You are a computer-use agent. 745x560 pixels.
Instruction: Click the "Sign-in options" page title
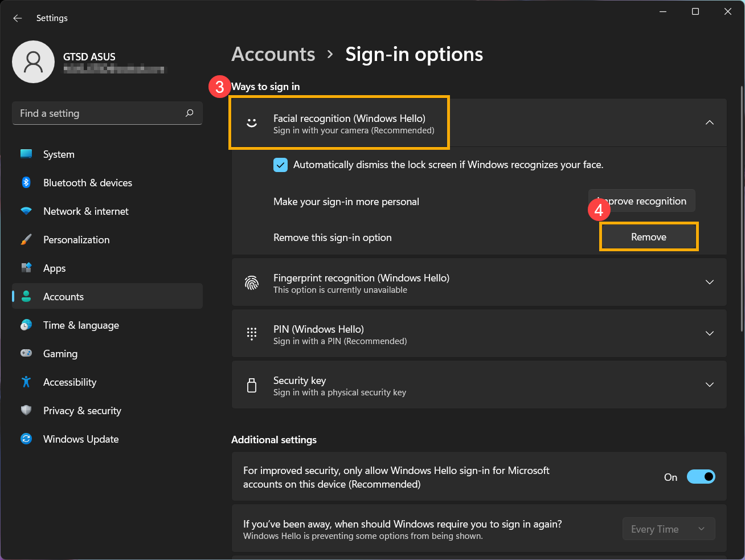pos(414,54)
